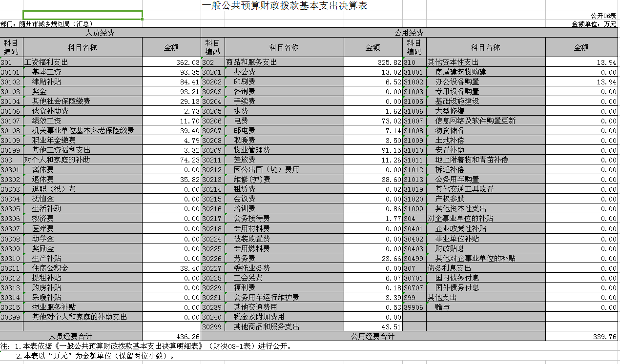The width and height of the screenshot is (620, 364).
Task: Select the 退休费 amount cell 35.82
Action: [171, 180]
